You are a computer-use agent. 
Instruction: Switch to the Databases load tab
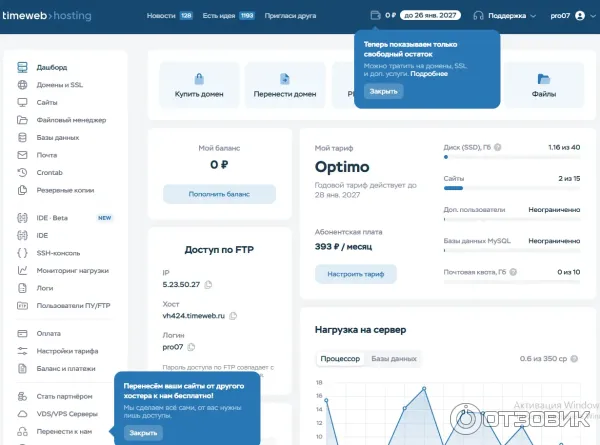(x=394, y=359)
